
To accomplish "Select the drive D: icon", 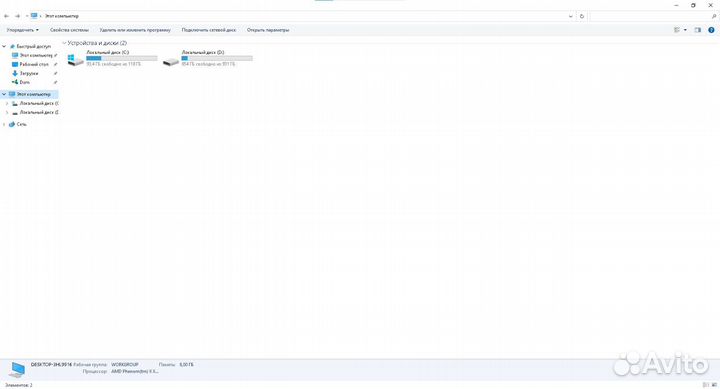I will 171,61.
